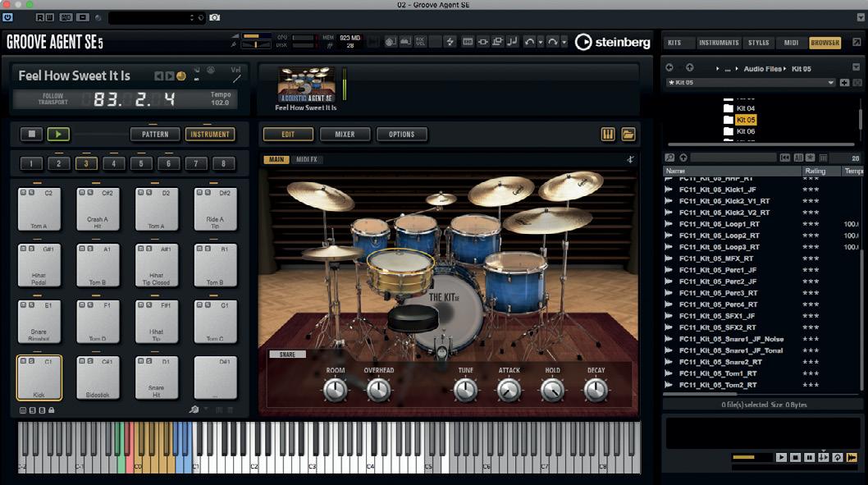Screen dimensions: 868x485
Task: Switch to the INSTRUMENTS tab
Action: tap(719, 43)
